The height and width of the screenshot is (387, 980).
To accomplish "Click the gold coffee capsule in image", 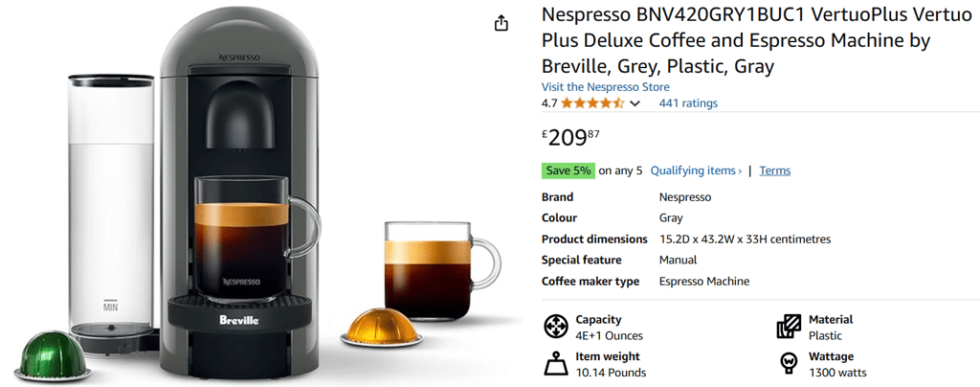I will pyautogui.click(x=381, y=327).
